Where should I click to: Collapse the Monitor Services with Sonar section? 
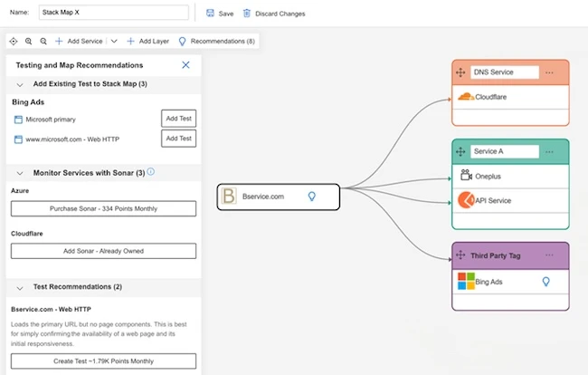tap(20, 172)
